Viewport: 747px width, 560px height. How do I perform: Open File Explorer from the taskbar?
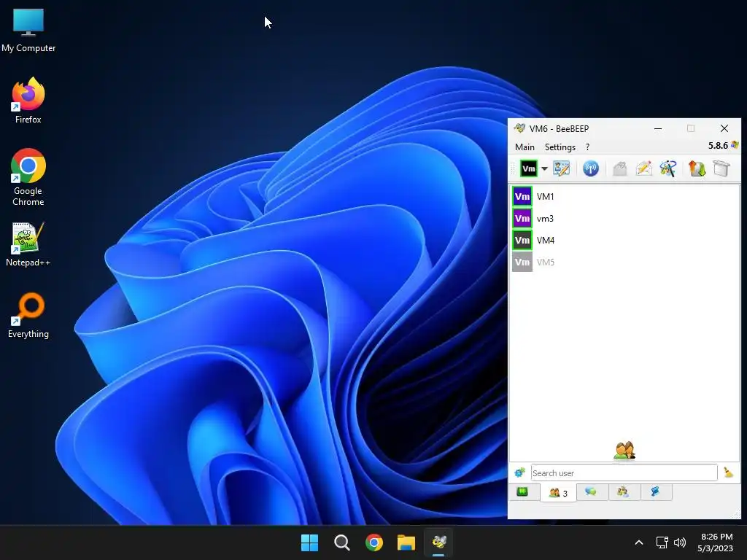406,542
